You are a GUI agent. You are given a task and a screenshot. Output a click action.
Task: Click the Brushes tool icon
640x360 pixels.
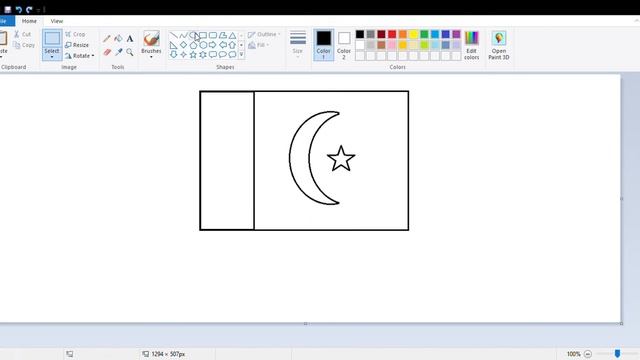pos(151,38)
